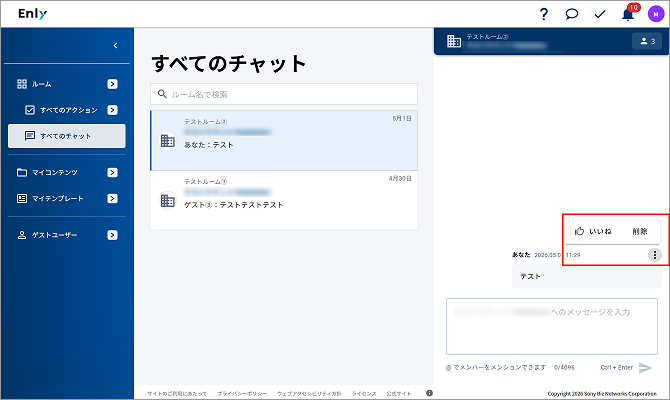Select すべてのチャット in sidebar
670x400 pixels.
pyautogui.click(x=67, y=136)
